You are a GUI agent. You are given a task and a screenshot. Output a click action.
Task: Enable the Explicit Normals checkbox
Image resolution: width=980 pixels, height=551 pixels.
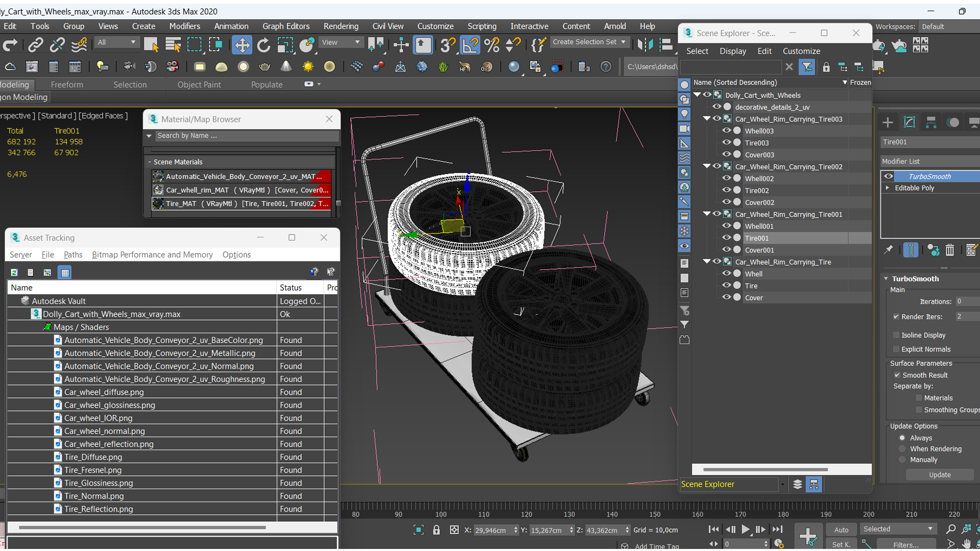(x=896, y=349)
